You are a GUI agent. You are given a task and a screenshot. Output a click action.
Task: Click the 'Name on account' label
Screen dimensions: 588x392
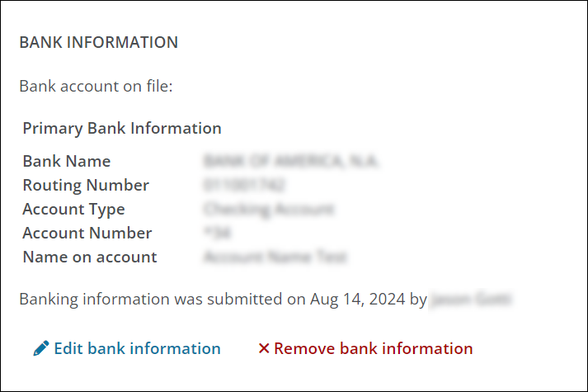pyautogui.click(x=90, y=257)
